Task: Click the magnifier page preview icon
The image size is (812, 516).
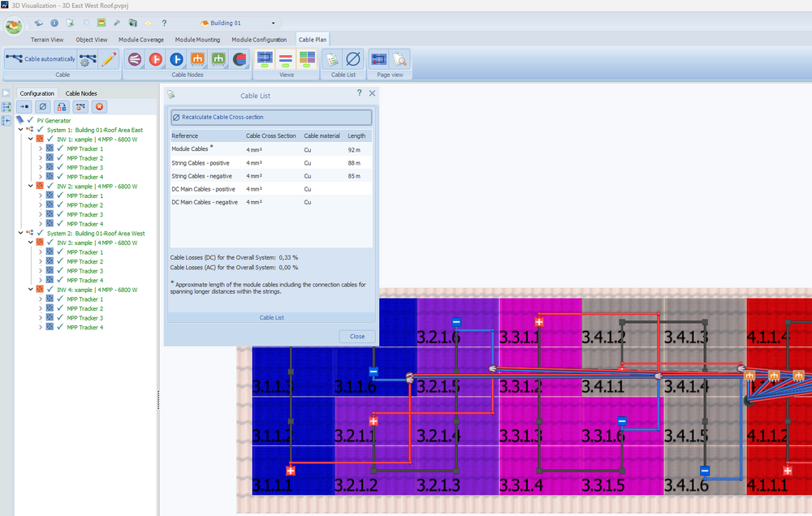Action: pos(399,58)
